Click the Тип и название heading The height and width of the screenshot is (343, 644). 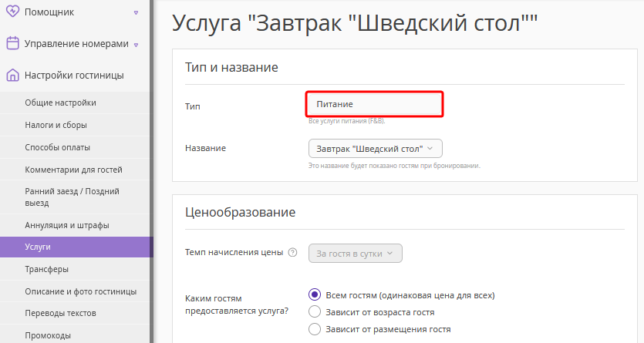point(231,67)
